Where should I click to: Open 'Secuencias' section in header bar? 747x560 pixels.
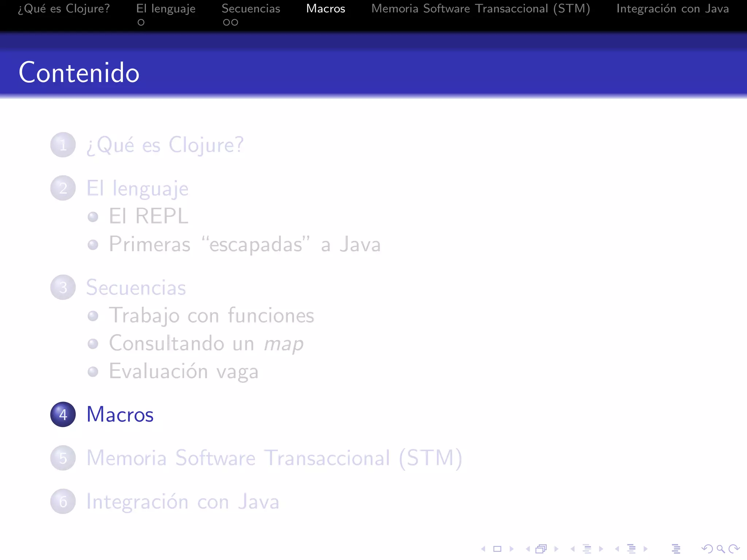click(251, 8)
